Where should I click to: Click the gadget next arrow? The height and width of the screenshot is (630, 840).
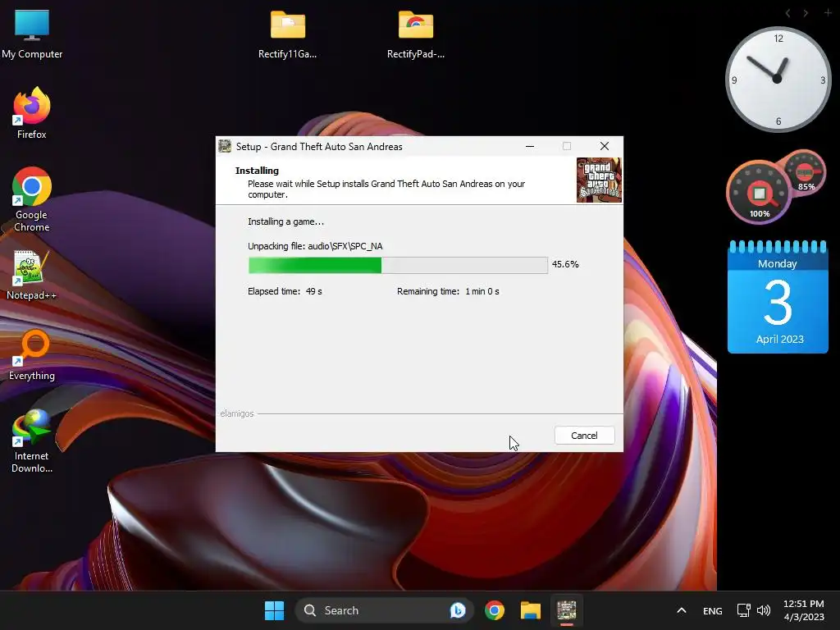(x=806, y=13)
